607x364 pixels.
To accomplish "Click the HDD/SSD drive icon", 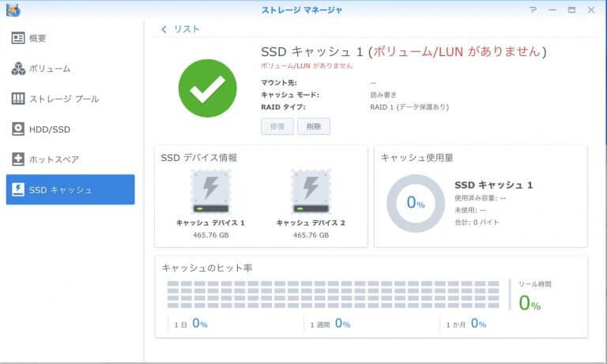I will pyautogui.click(x=18, y=129).
